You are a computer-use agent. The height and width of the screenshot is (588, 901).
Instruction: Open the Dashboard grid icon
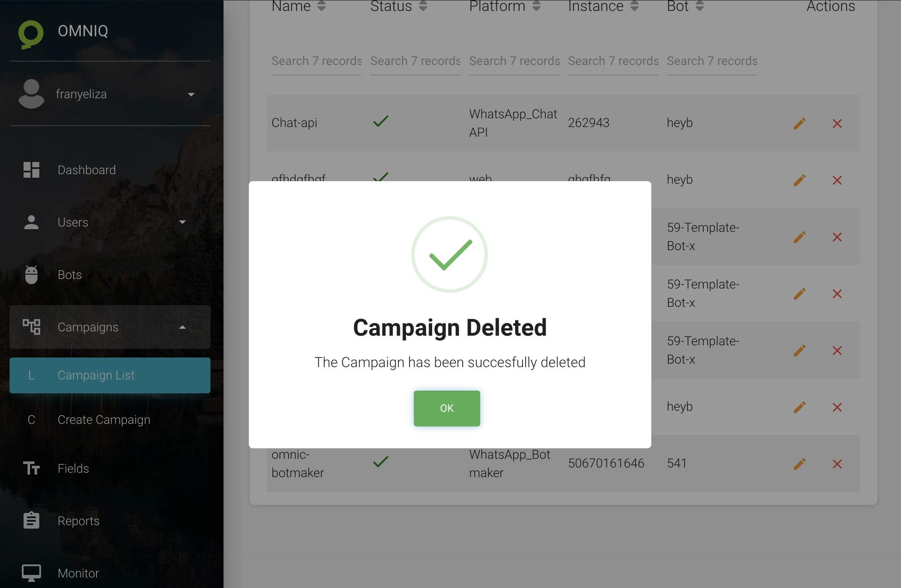[31, 170]
